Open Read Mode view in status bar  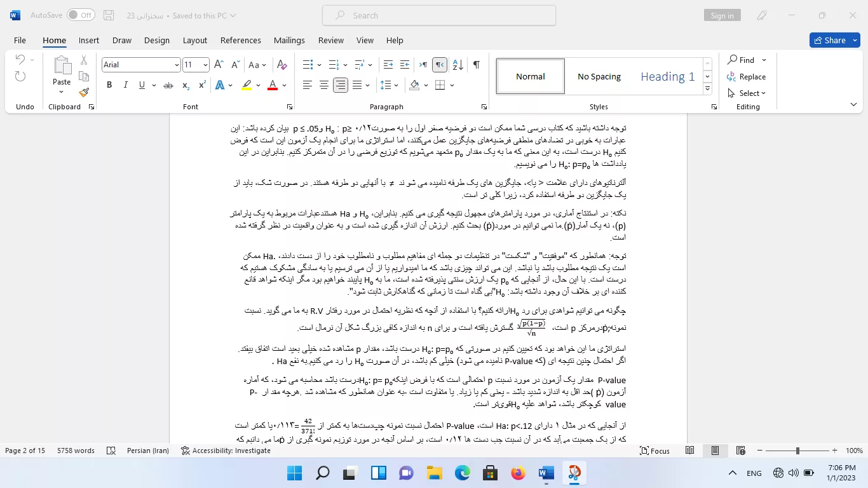(689, 451)
